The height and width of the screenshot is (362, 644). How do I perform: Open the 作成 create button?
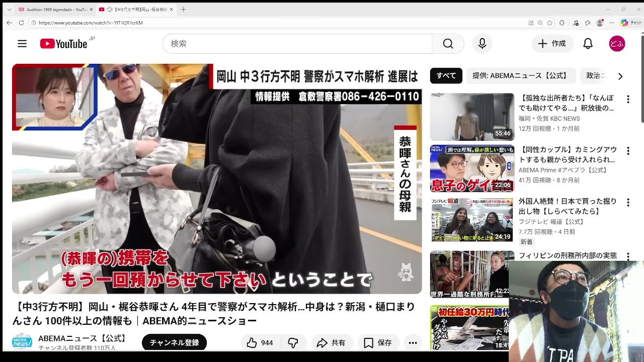click(552, 44)
